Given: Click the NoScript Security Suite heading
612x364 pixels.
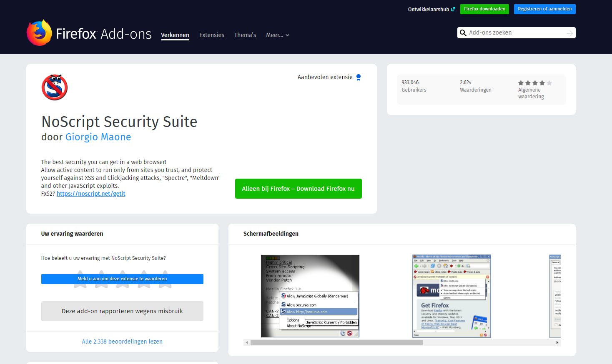Looking at the screenshot, I should [x=119, y=122].
